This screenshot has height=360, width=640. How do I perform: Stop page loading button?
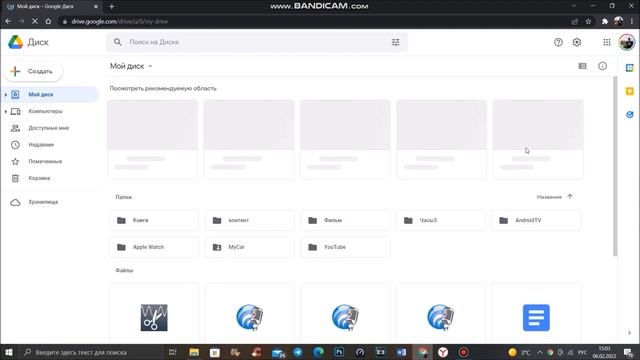point(35,21)
